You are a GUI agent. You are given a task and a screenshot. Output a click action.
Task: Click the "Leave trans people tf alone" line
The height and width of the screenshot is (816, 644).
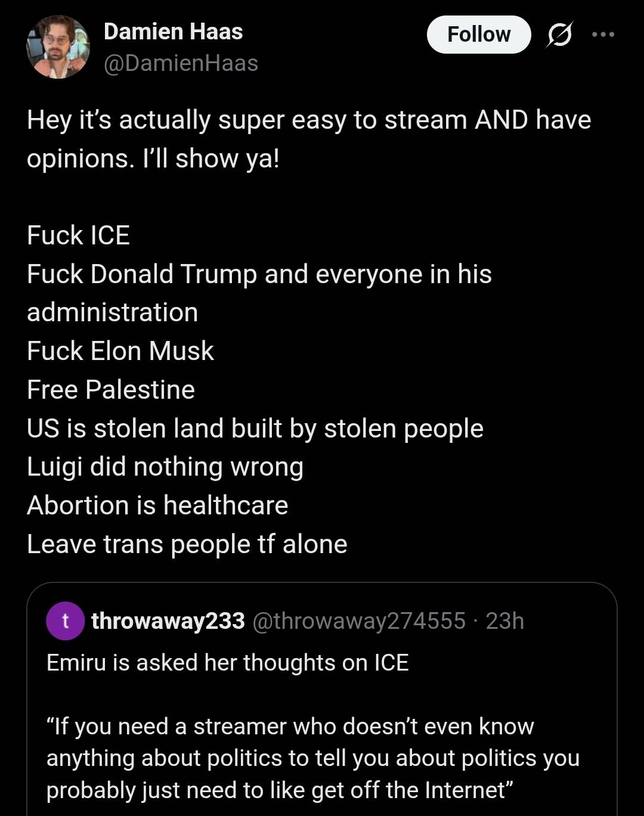coord(187,544)
